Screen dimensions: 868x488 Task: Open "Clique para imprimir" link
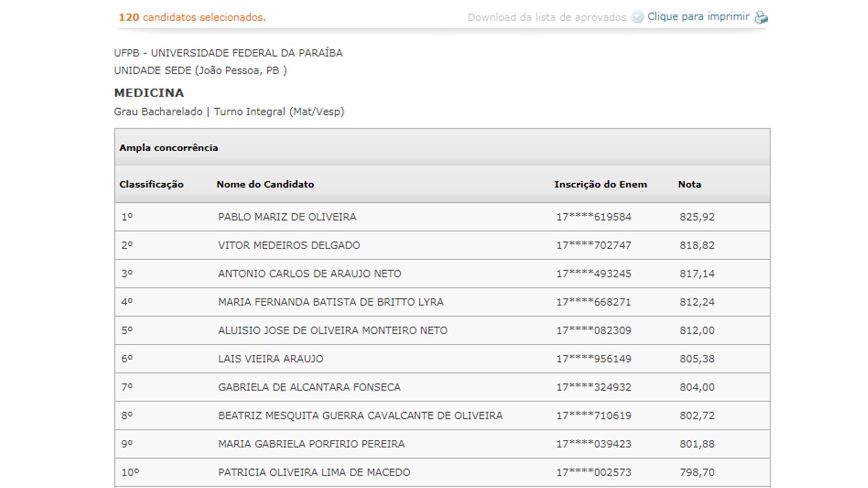click(x=698, y=17)
